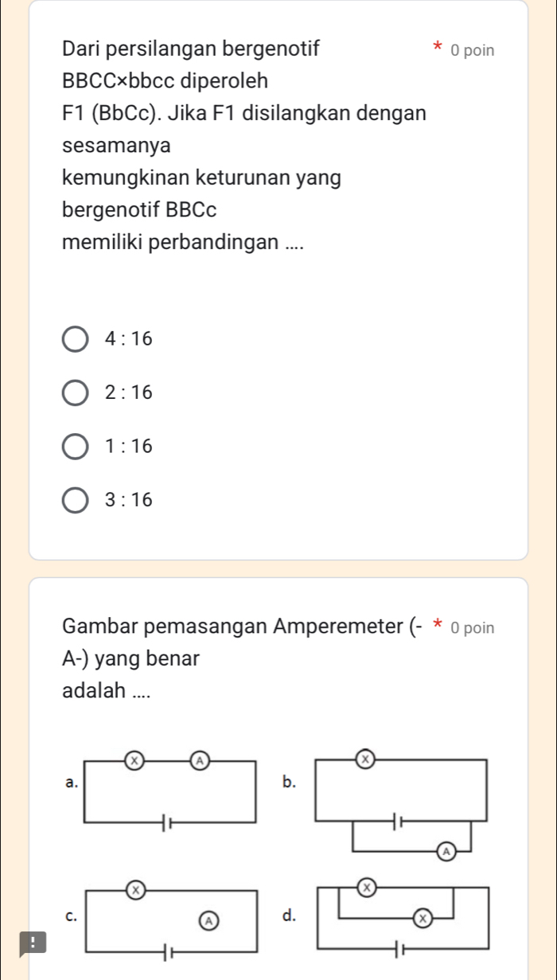Choose the 2 : 16 radio button
This screenshot has width=557, height=980.
[76, 392]
